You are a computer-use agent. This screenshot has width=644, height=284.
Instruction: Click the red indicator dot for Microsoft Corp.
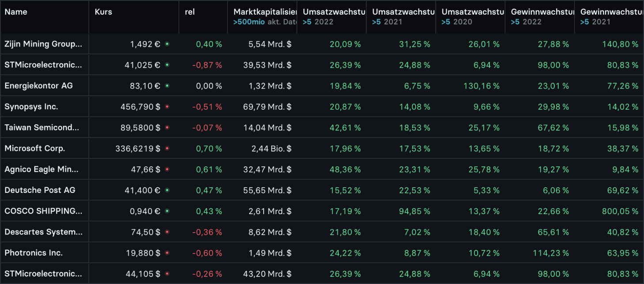tap(167, 148)
